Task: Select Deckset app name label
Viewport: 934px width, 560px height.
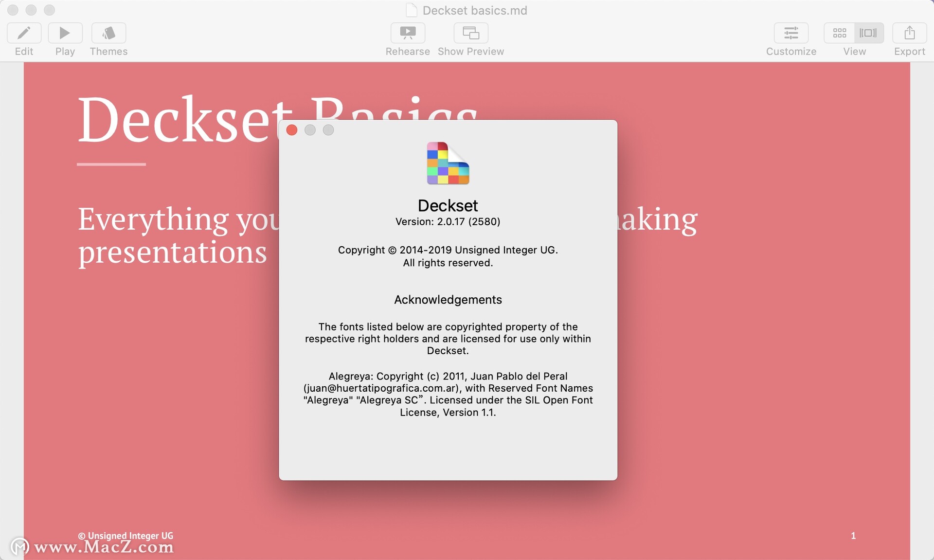Action: point(447,204)
